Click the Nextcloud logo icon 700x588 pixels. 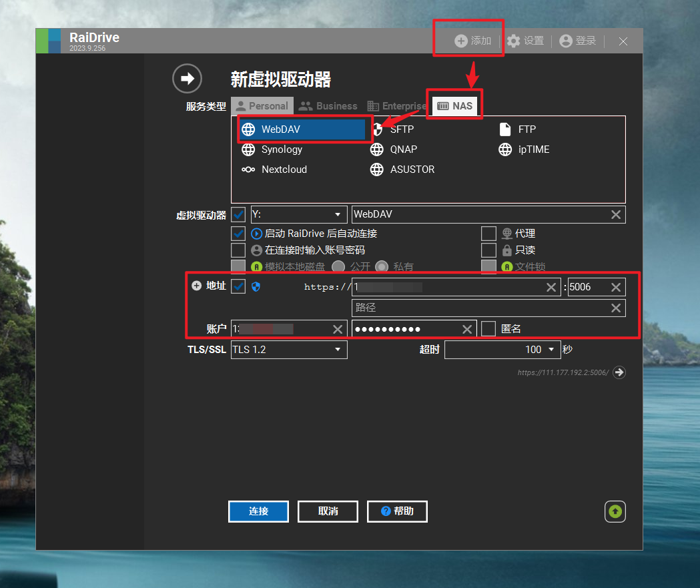point(248,170)
